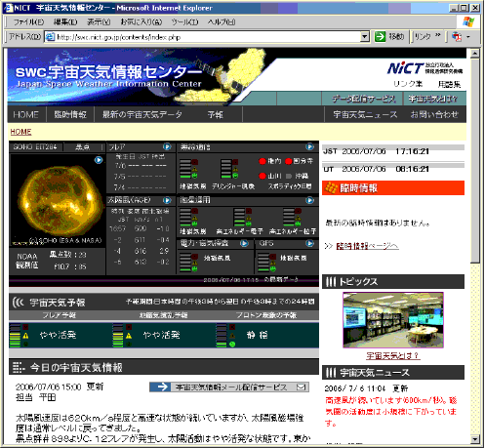Click the Windows logo throbber icon
The height and width of the screenshot is (448, 485).
(x=468, y=21)
